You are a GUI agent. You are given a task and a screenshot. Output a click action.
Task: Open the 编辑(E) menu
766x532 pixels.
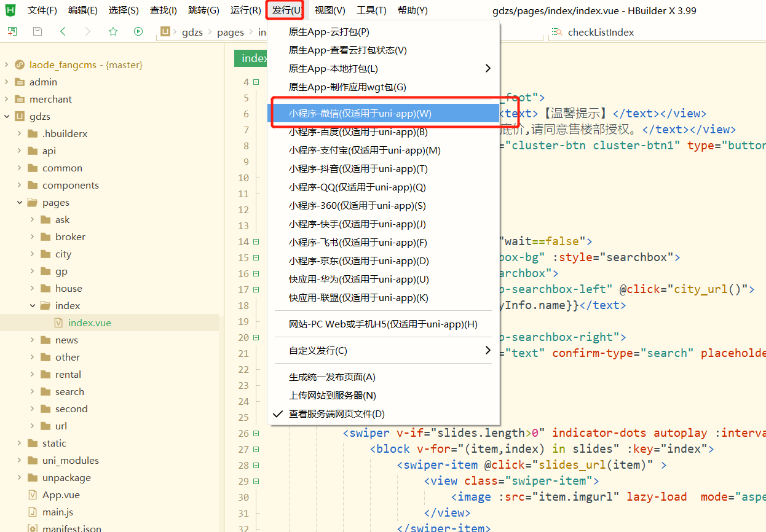coord(83,10)
